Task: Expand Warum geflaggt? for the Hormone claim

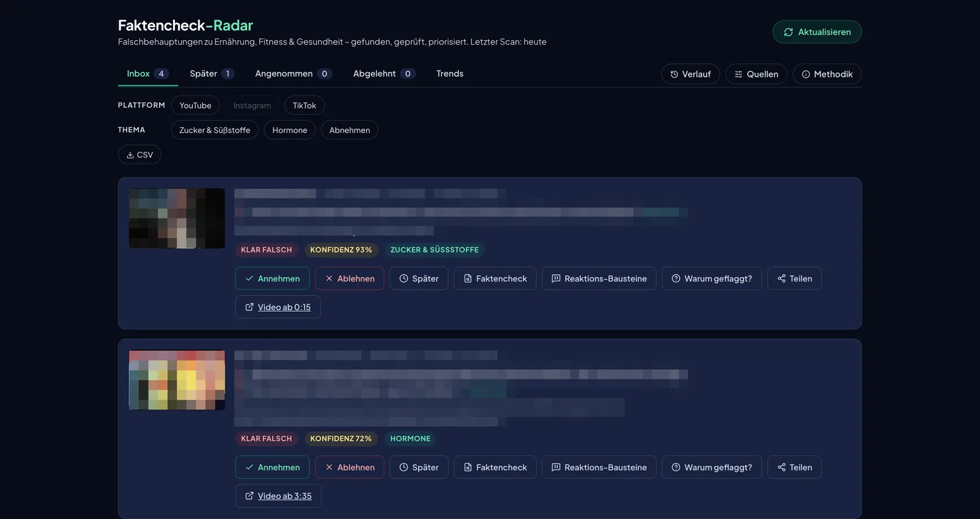Action: point(712,467)
